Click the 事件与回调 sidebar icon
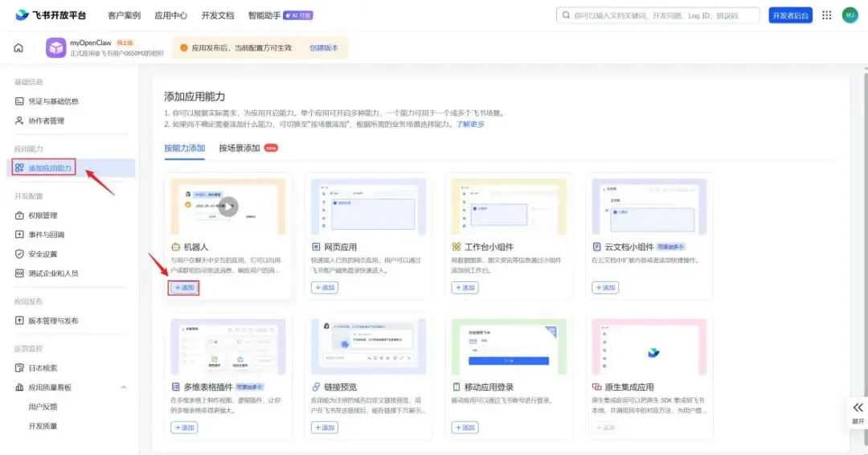 (x=19, y=235)
